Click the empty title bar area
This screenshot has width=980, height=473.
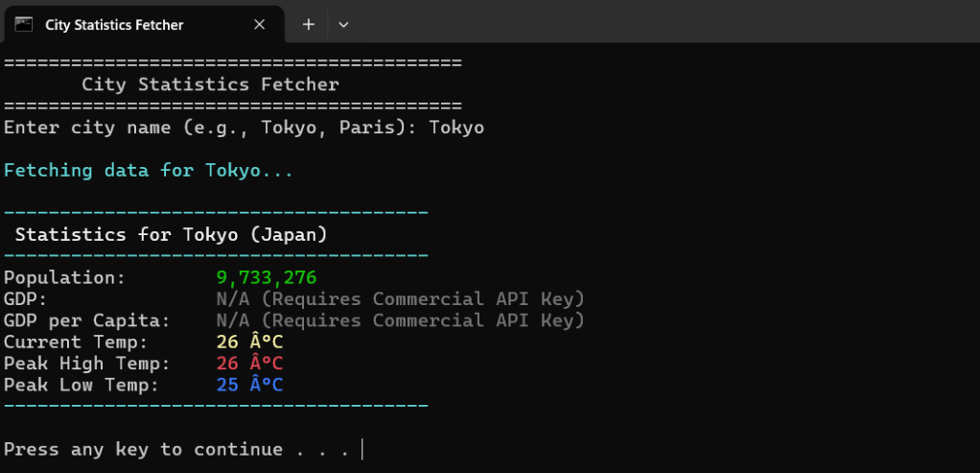663,22
